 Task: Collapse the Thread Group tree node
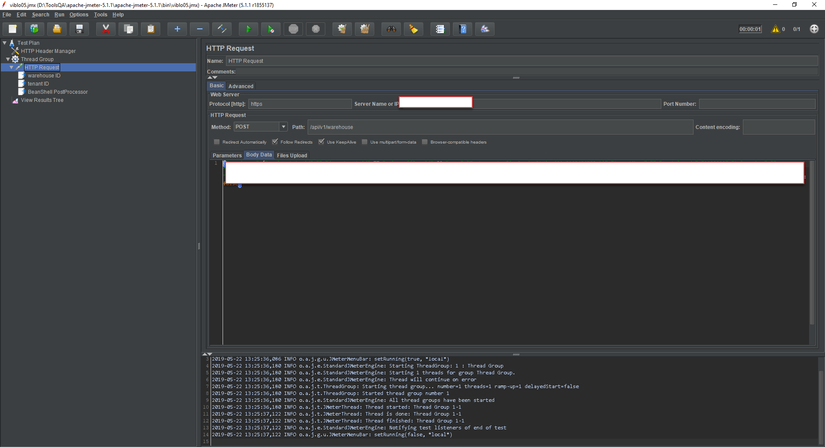click(x=7, y=59)
